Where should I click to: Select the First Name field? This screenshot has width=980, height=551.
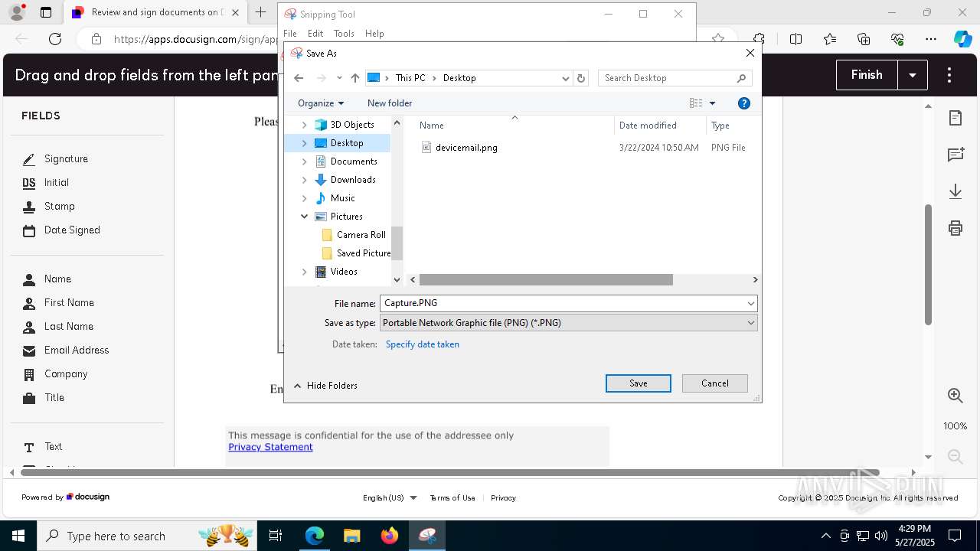coord(58,303)
